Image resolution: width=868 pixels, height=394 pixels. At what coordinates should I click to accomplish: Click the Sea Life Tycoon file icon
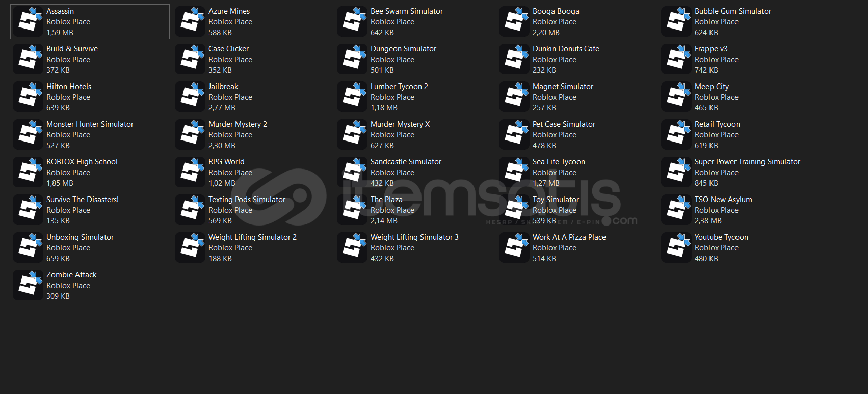click(515, 172)
